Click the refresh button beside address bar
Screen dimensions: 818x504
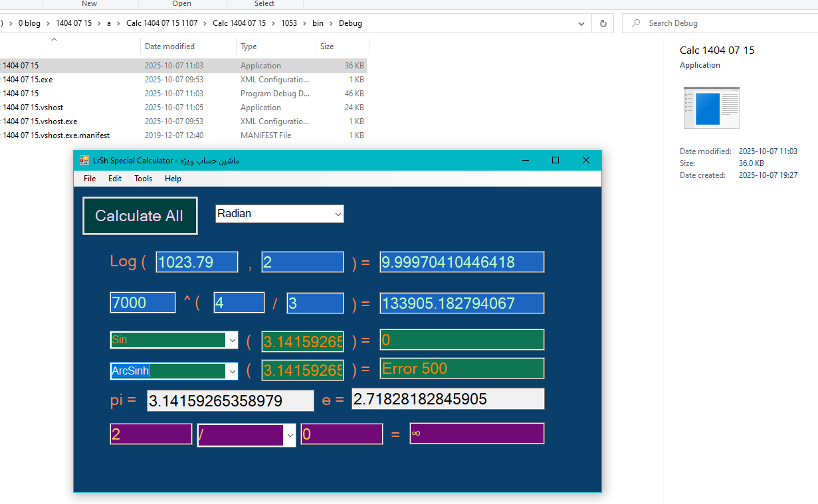point(603,23)
